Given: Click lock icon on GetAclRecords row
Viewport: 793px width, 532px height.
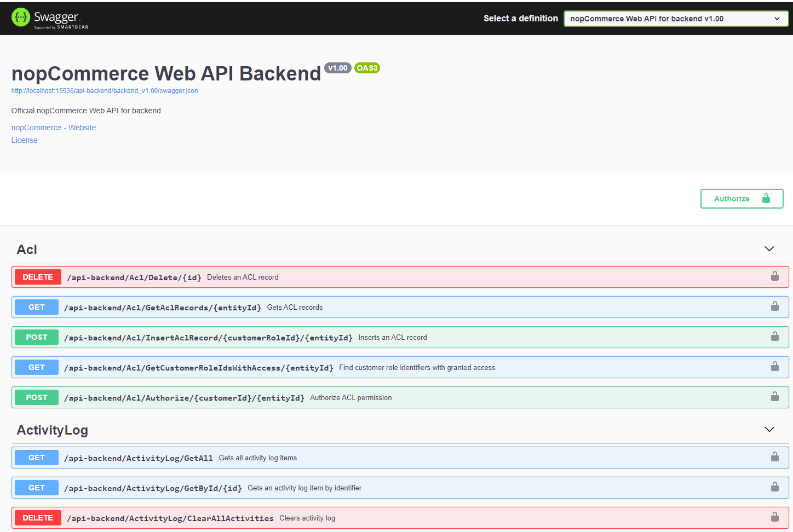Looking at the screenshot, I should click(774, 306).
